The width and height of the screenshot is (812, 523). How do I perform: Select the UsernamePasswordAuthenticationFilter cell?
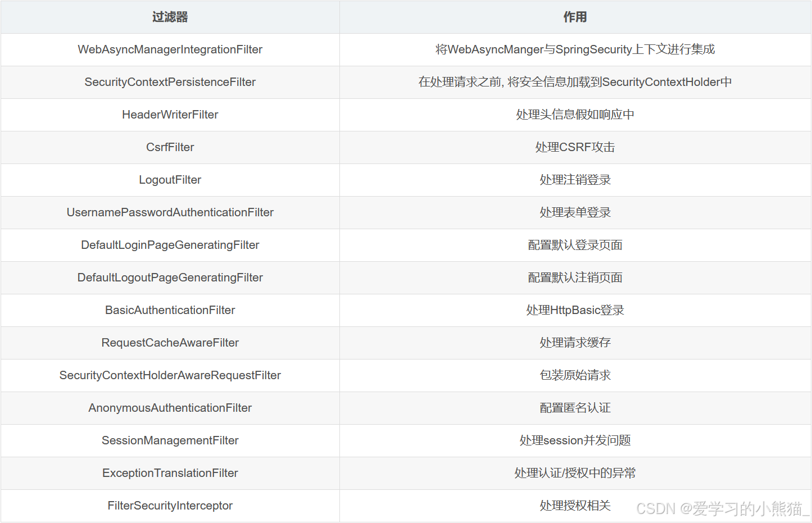tap(170, 212)
